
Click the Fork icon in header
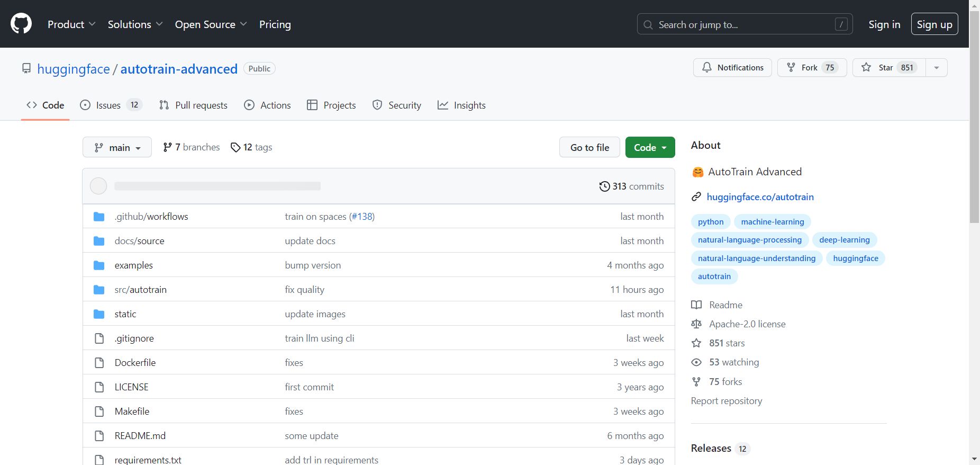(x=791, y=67)
